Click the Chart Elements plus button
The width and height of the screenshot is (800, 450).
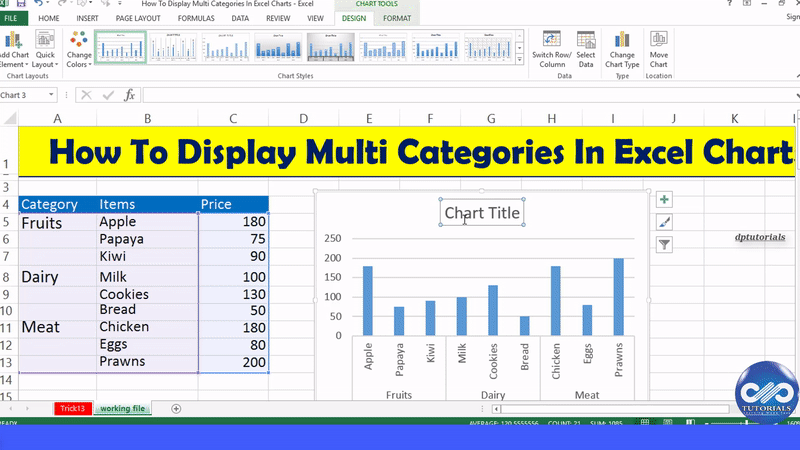(664, 199)
